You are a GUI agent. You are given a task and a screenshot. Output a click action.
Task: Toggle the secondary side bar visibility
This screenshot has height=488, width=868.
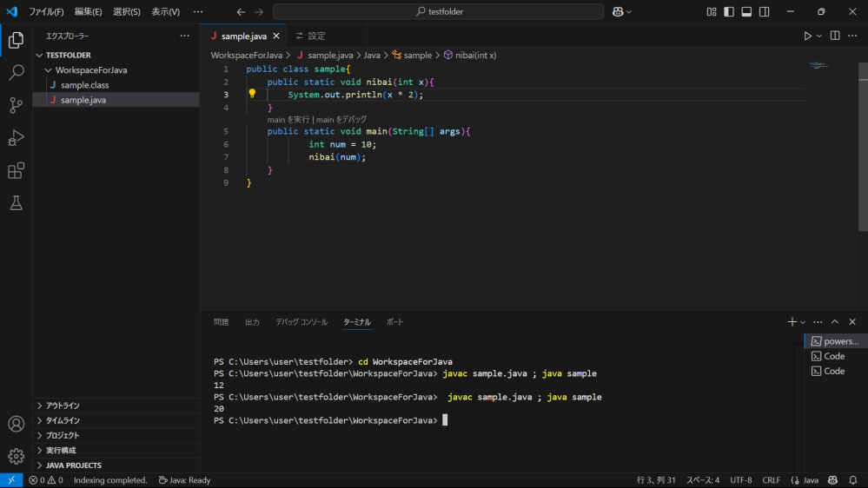pyautogui.click(x=765, y=11)
